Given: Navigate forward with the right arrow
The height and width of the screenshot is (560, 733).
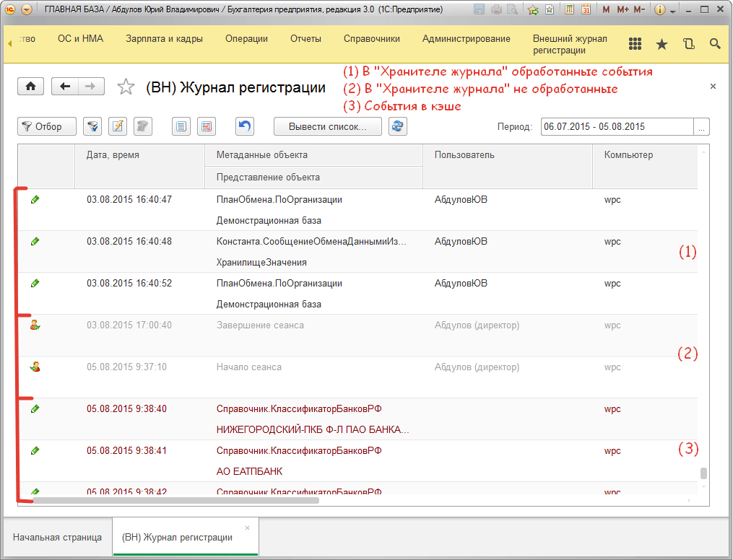Looking at the screenshot, I should [91, 87].
